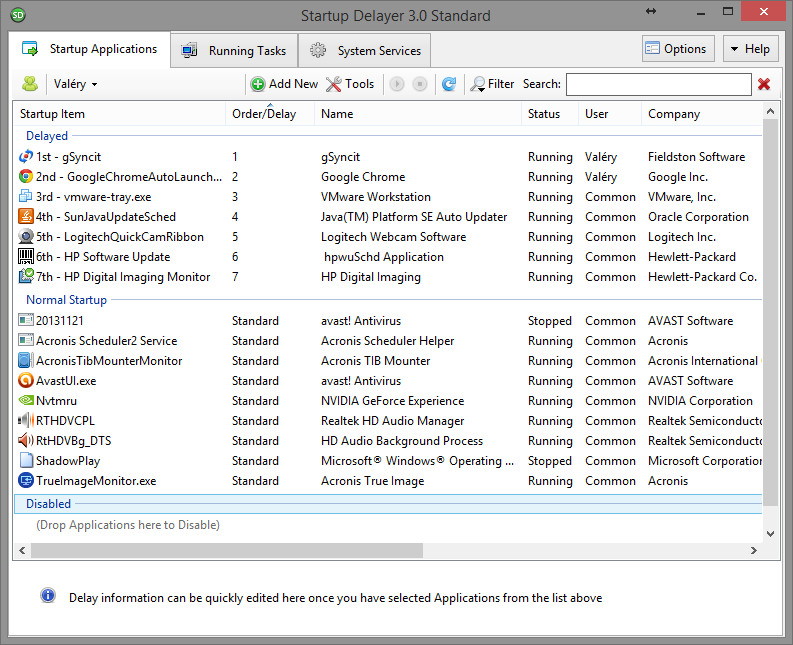Open the Tools menu button

point(350,84)
